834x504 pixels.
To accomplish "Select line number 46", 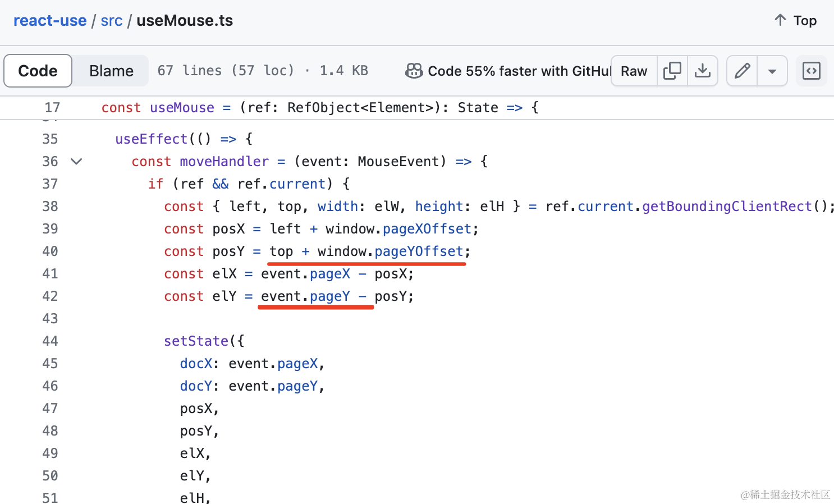I will (50, 386).
